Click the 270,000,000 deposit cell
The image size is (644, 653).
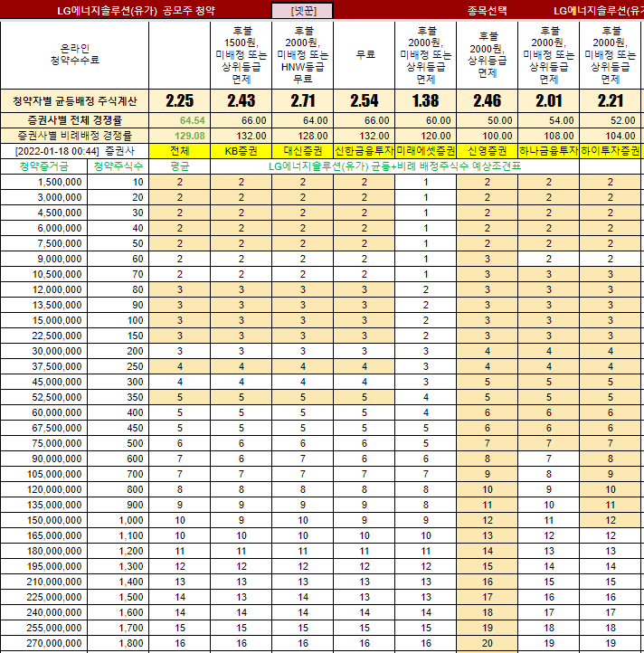(43, 643)
